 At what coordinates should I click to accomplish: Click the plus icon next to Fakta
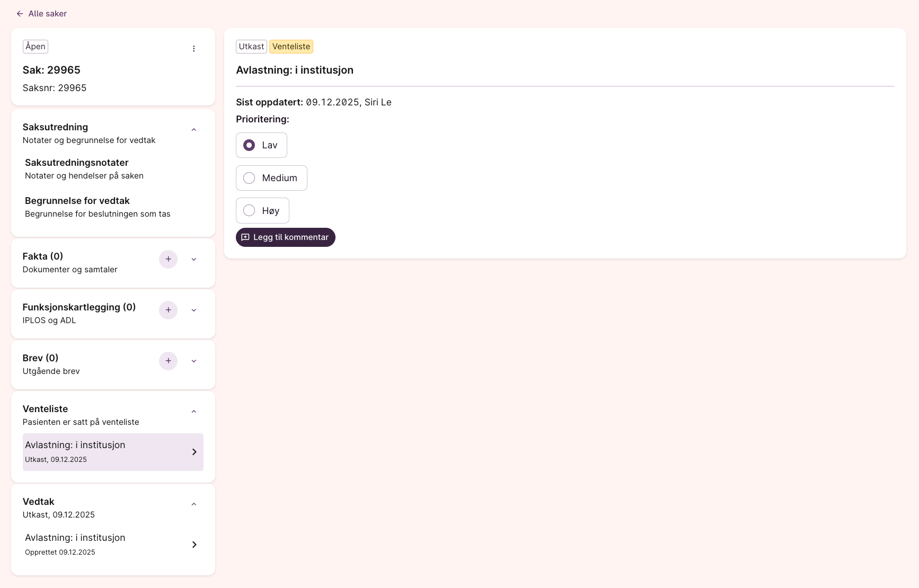coord(168,259)
